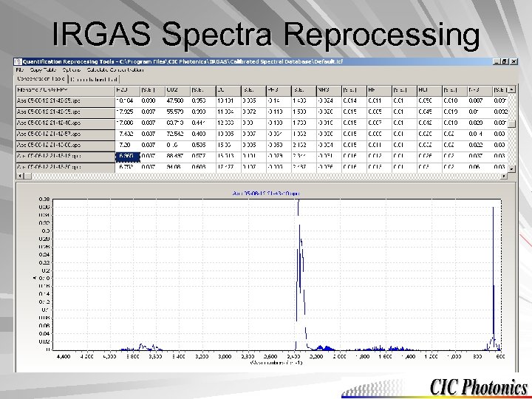The image size is (532, 399).
Task: Select the CO2 cell with value 47.500
Action: 178,101
